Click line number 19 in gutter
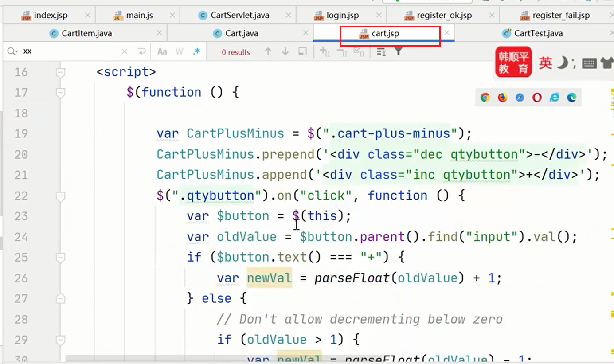The width and height of the screenshot is (614, 364). pos(21,133)
